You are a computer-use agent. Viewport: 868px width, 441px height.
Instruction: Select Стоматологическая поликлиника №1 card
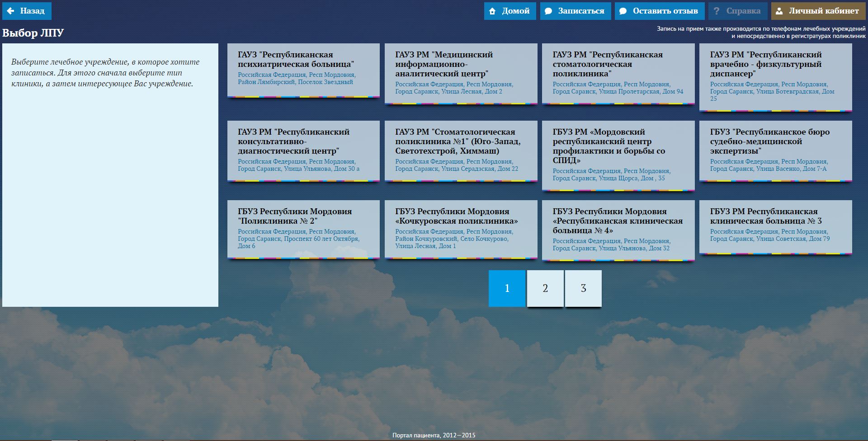(461, 151)
